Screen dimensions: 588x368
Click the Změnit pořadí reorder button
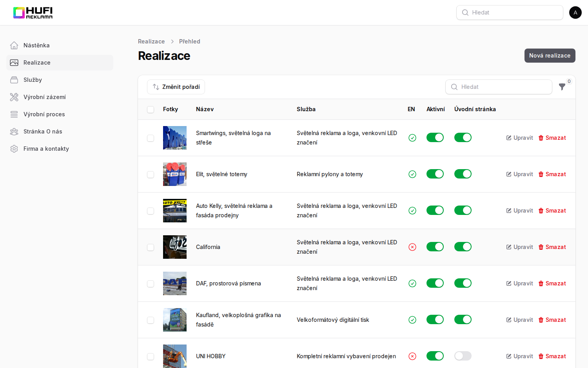[176, 87]
